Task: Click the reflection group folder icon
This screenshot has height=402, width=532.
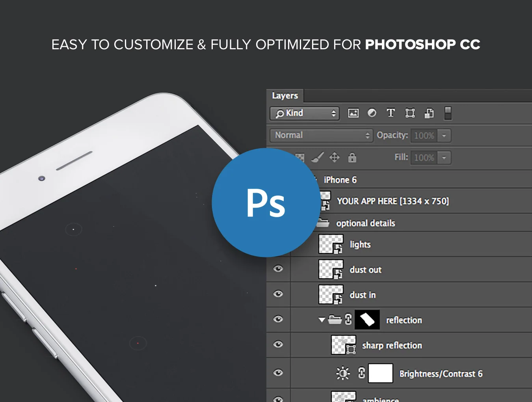Action: click(x=335, y=319)
